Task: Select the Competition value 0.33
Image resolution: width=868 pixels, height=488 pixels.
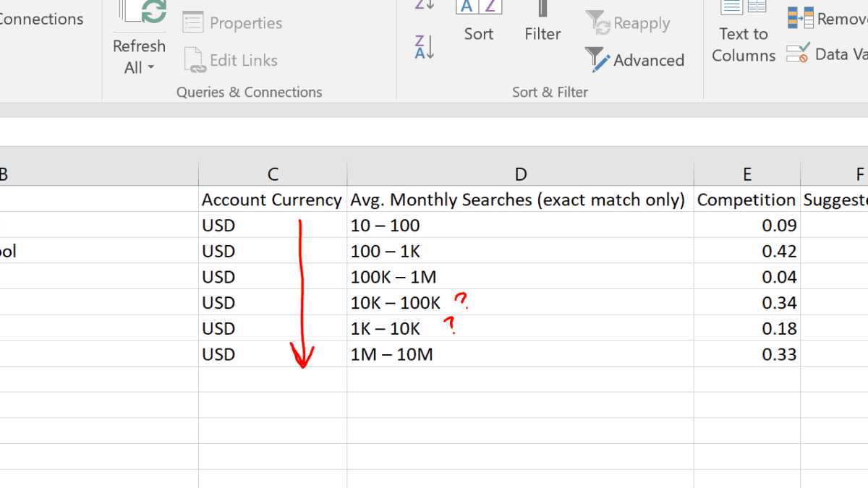Action: [x=747, y=354]
